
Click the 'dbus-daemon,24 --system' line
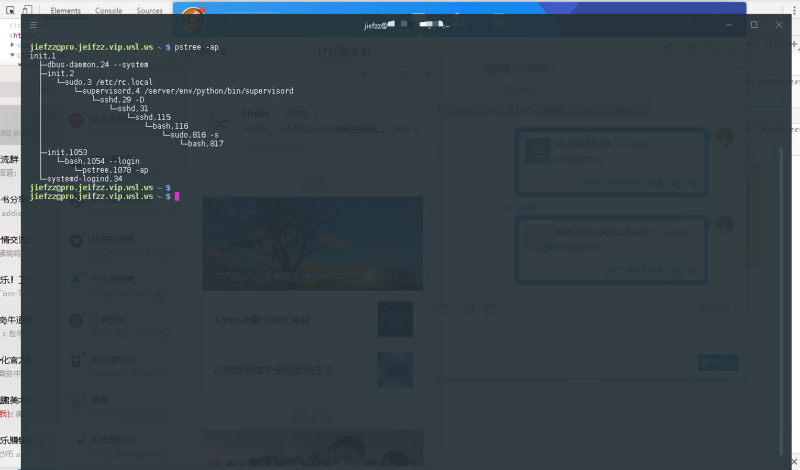click(x=97, y=65)
